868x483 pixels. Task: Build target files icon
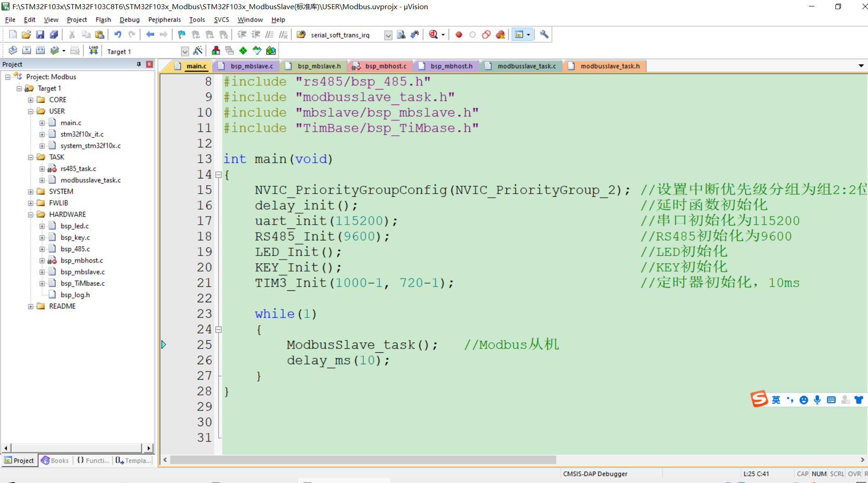coord(27,50)
